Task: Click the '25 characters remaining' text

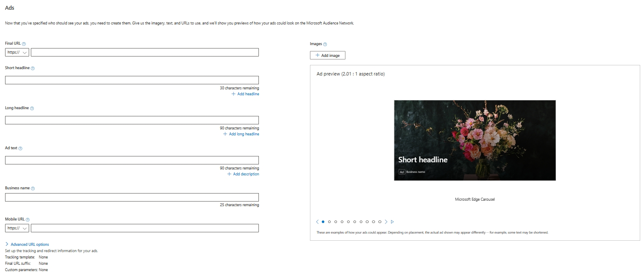Action: 239,205
